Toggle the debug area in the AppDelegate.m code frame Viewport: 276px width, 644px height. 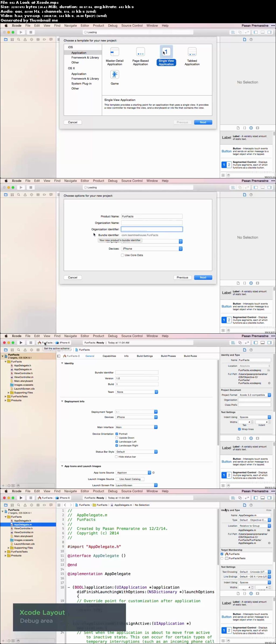pyautogui.click(x=263, y=498)
